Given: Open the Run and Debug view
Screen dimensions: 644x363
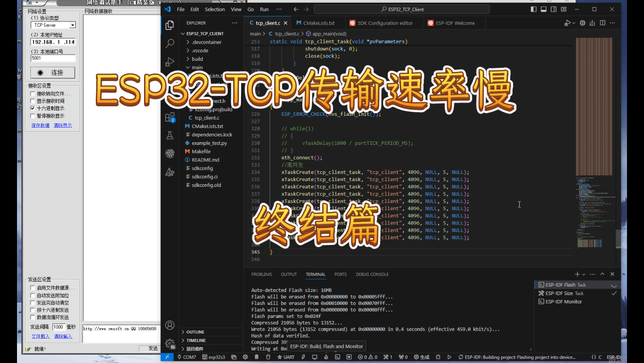Looking at the screenshot, I should tap(170, 62).
